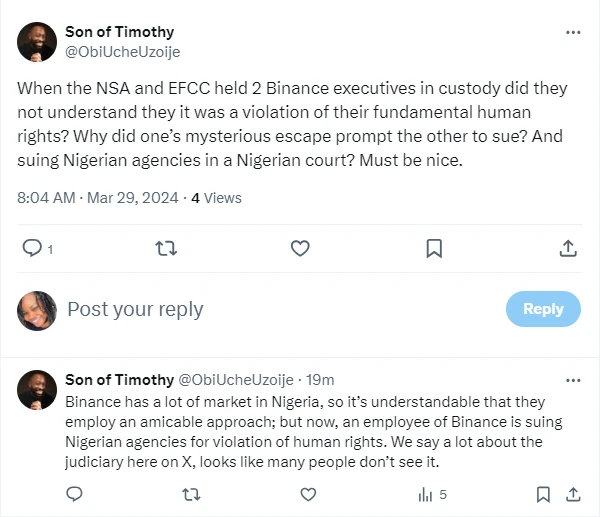Like the main post with the heart icon

coord(300,248)
